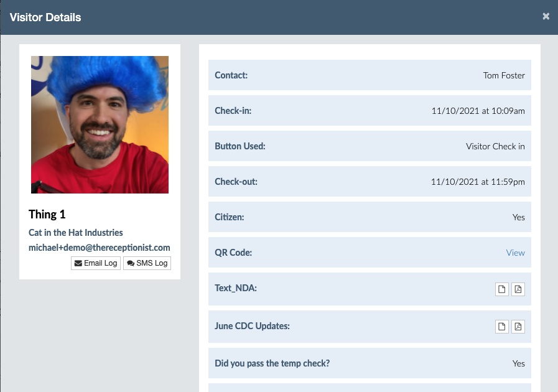Click the temp check Yes answer
558x392 pixels.
click(x=519, y=363)
